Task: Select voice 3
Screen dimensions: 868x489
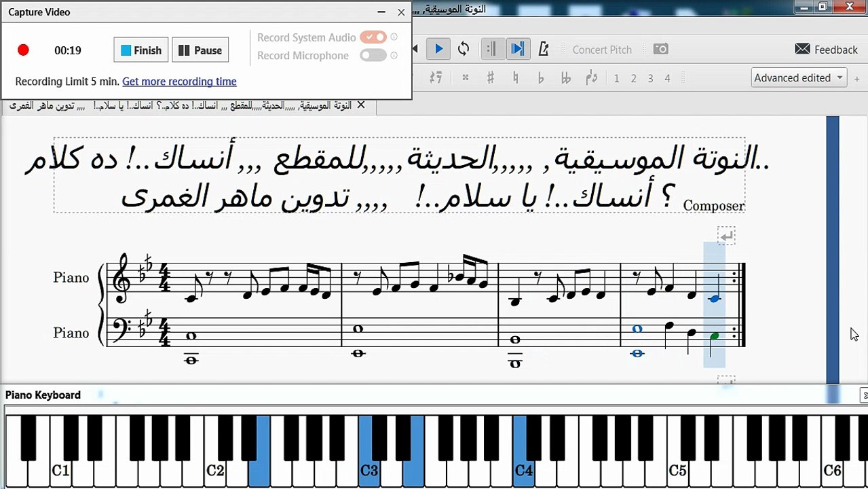Action: tap(650, 79)
